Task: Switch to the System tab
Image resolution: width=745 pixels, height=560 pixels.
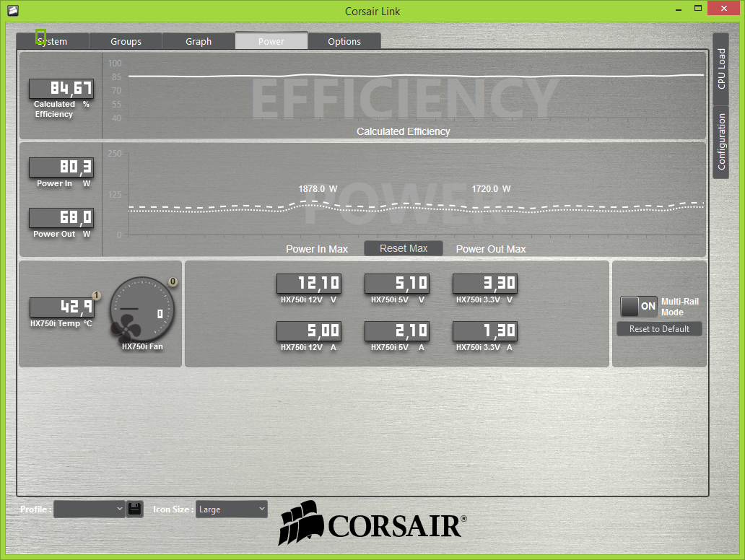Action: 53,41
